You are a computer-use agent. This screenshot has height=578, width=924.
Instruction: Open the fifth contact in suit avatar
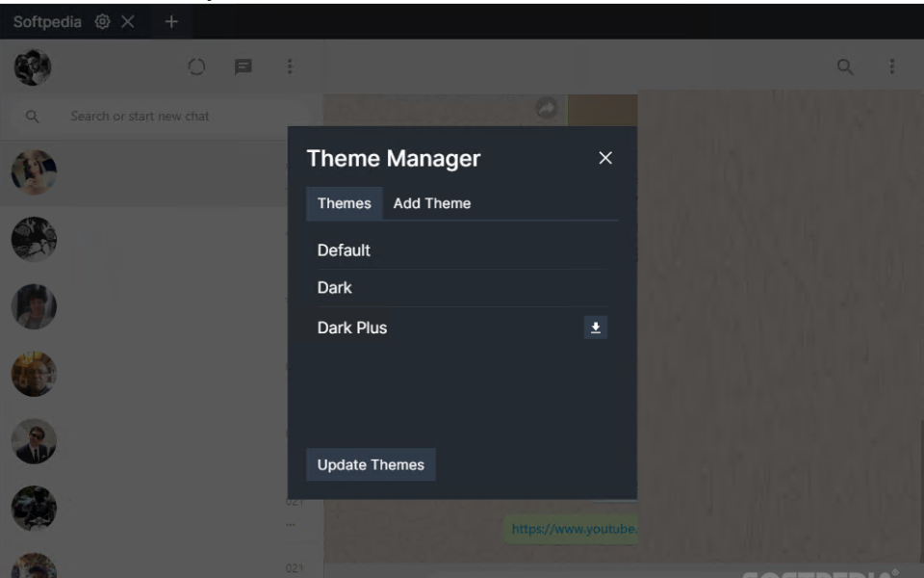point(34,441)
